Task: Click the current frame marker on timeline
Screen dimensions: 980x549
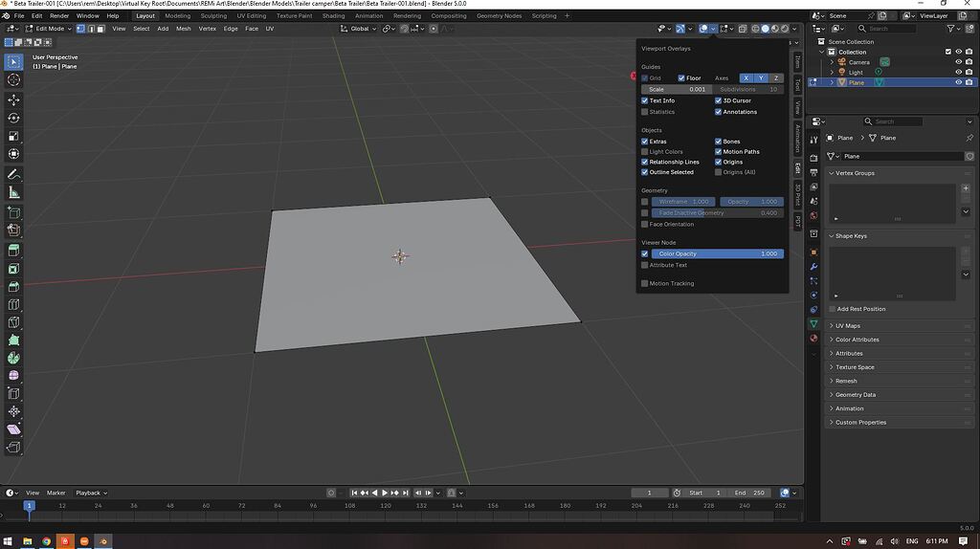Action: [x=29, y=505]
